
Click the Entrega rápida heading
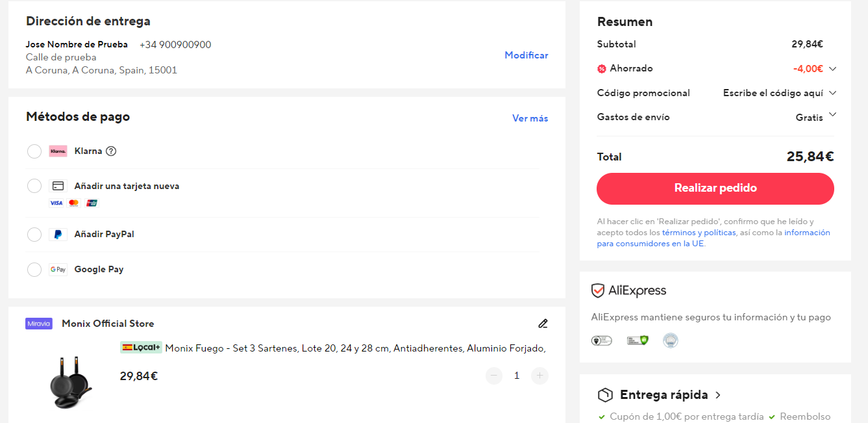coord(664,395)
